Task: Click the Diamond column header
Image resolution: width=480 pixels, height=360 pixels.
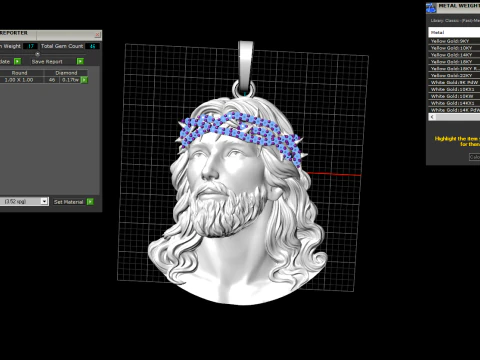Action: (x=66, y=73)
